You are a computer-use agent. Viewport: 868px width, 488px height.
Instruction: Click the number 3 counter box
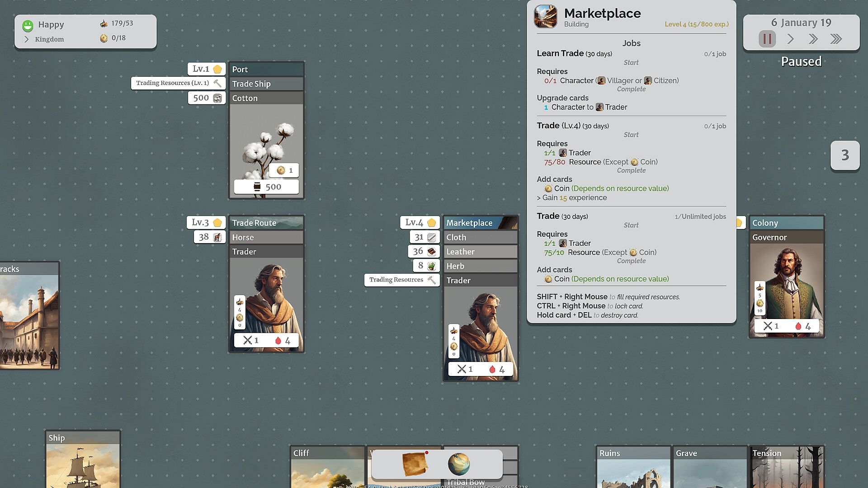845,155
